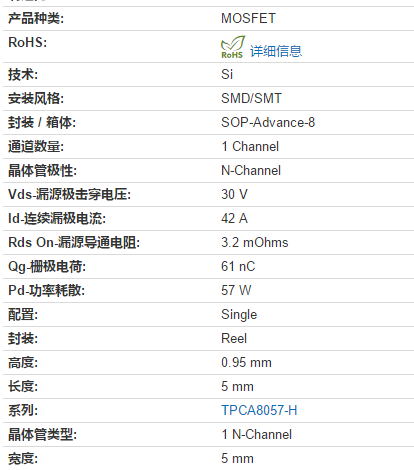
Task: Click the Reel packaging value
Action: 234,338
